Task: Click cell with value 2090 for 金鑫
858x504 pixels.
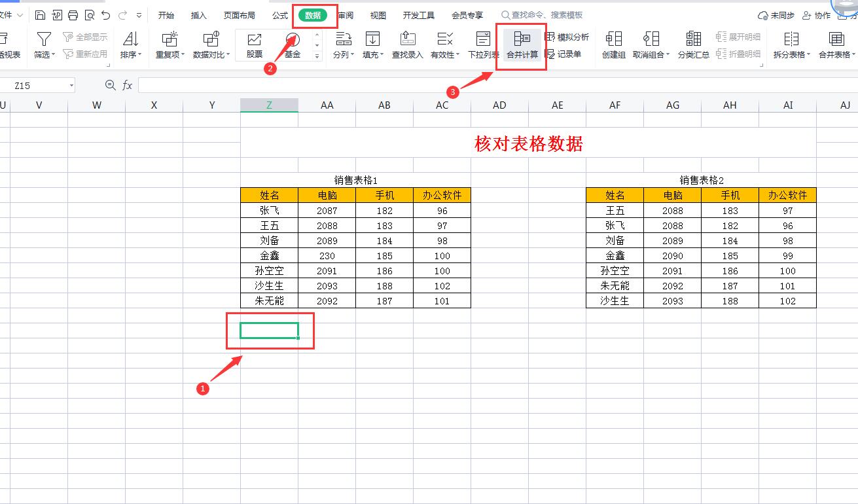Action: 673,255
